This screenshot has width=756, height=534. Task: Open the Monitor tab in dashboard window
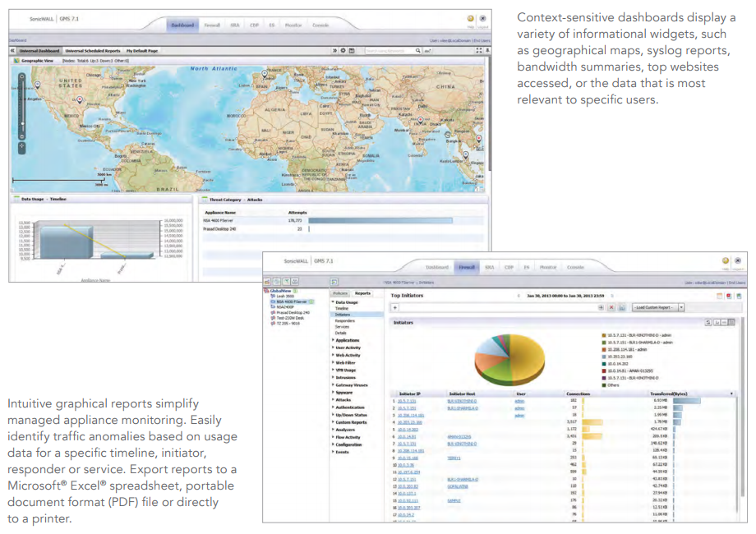pos(293,25)
